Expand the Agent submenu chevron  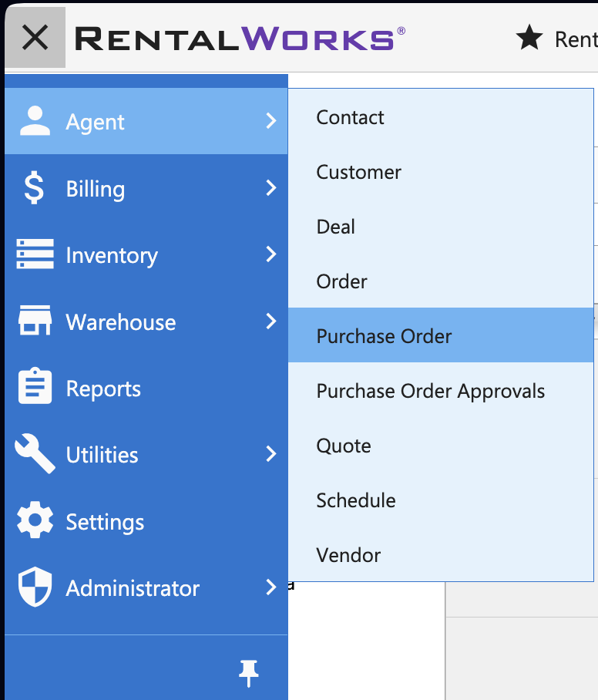tap(271, 121)
